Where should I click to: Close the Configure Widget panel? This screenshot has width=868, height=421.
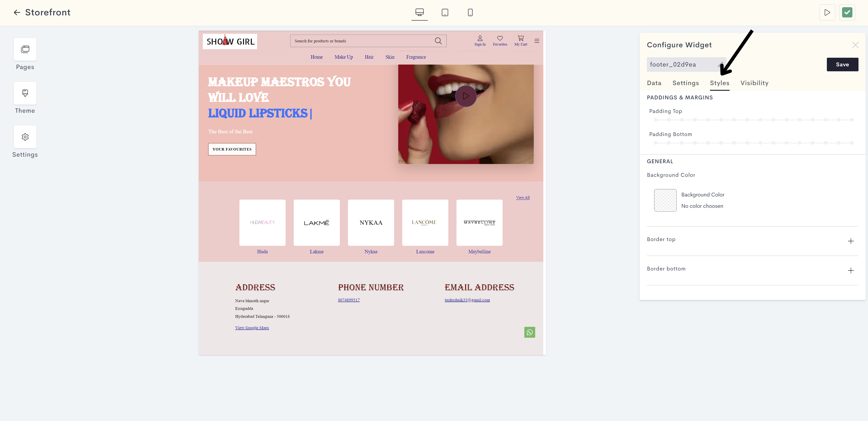(855, 45)
